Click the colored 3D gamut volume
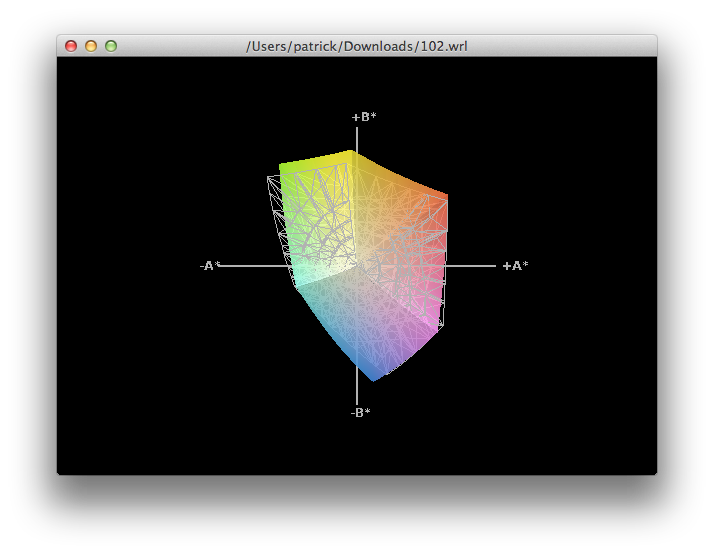Image resolution: width=714 pixels, height=554 pixels. 357,266
